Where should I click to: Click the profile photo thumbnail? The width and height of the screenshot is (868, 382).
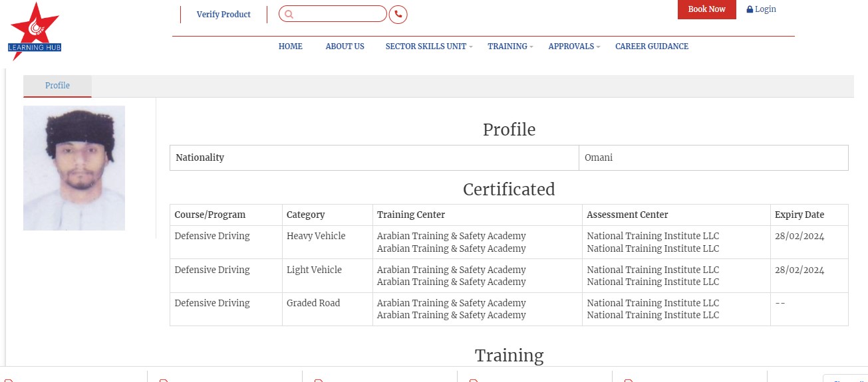74,168
